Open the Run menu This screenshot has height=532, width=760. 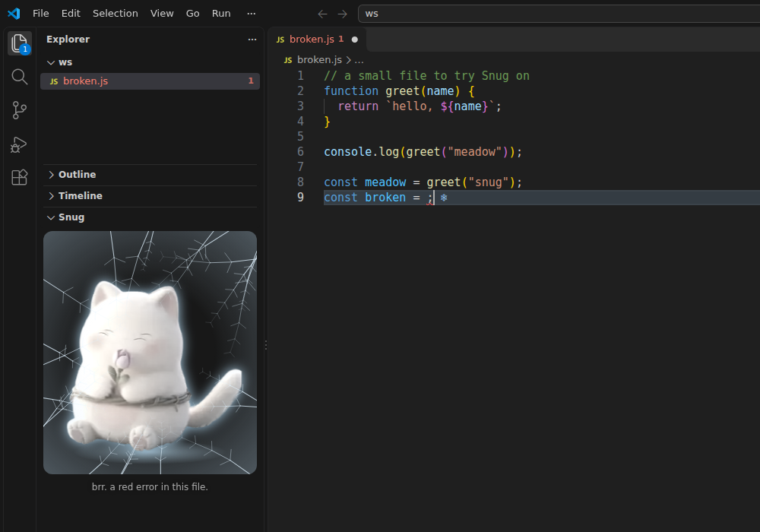pyautogui.click(x=221, y=14)
